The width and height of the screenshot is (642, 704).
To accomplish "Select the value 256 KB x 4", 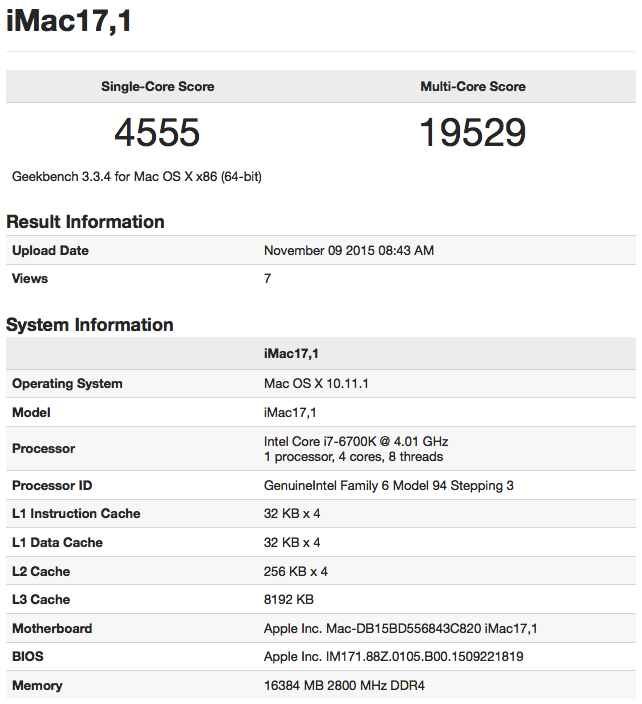I will pos(296,572).
